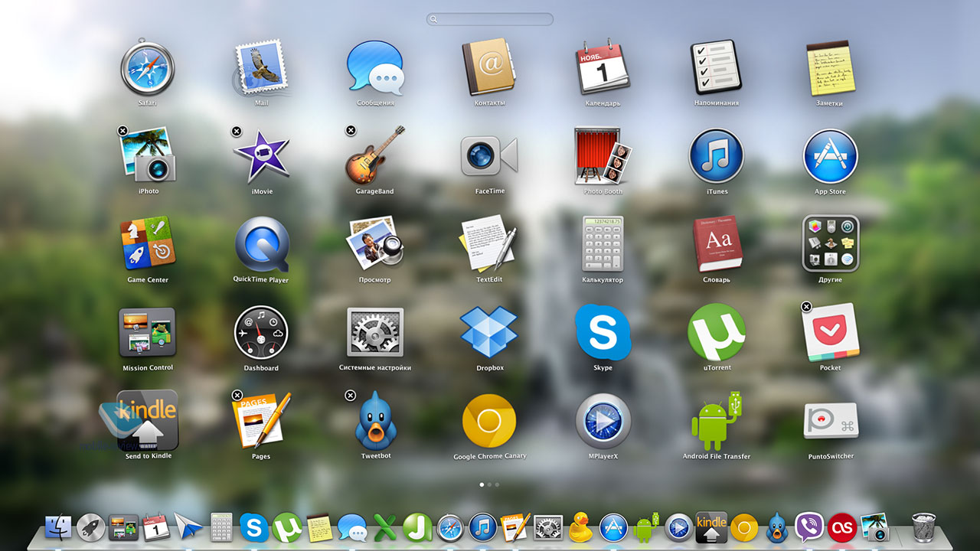Viewport: 980px width, 551px height.
Task: Launch QuickTime Player
Action: click(261, 244)
